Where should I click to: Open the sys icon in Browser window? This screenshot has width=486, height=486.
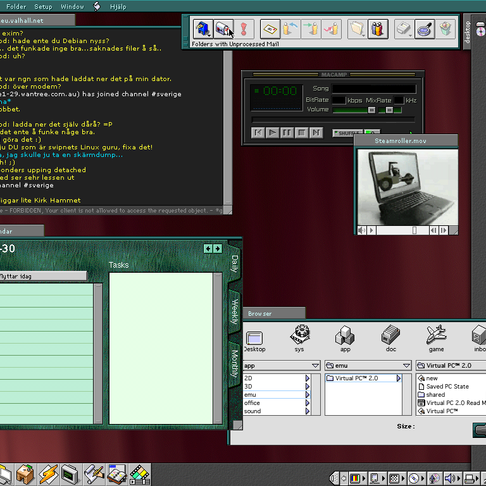299,335
